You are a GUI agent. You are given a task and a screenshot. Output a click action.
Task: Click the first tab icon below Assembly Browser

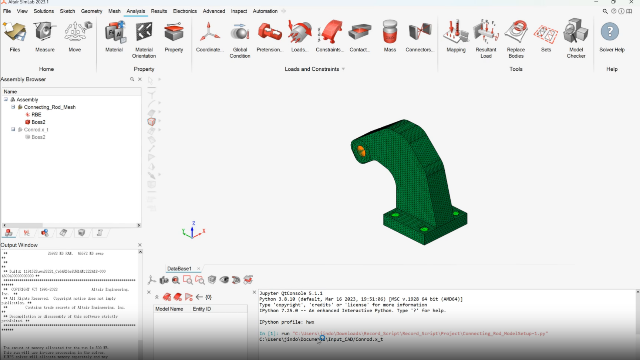9,233
